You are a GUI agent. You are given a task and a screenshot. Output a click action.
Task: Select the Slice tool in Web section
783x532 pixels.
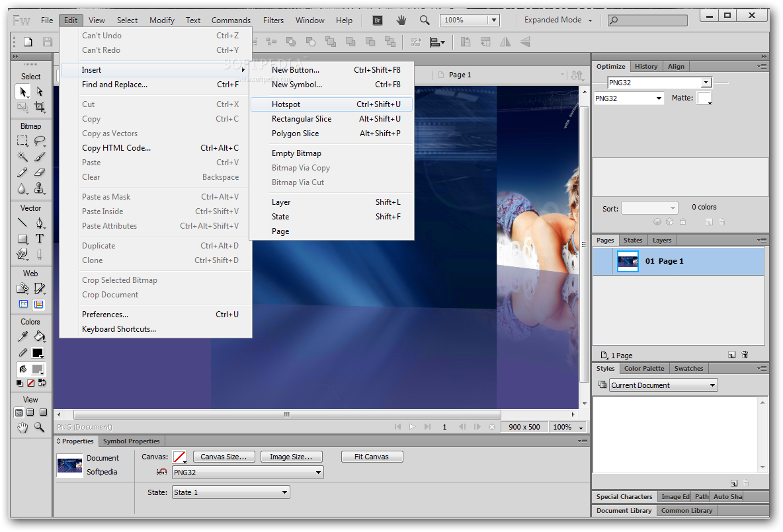(40, 288)
